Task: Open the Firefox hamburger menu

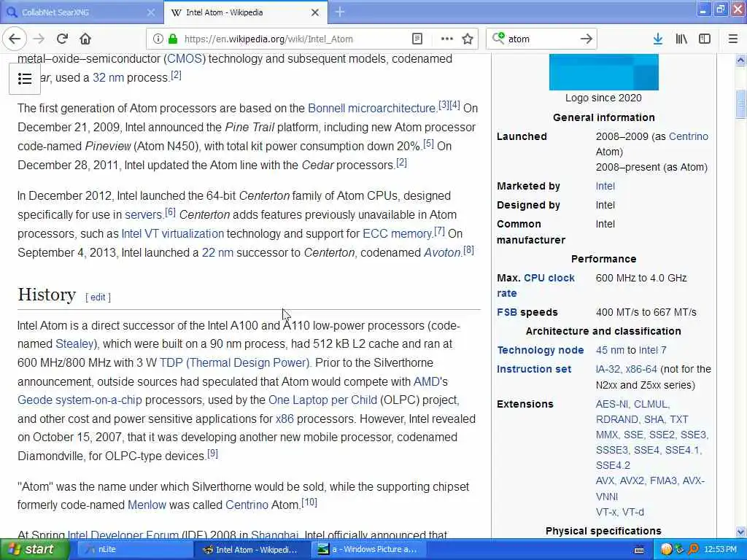Action: click(x=733, y=39)
